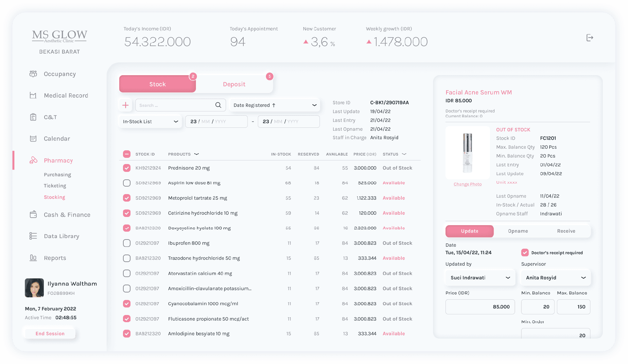The width and height of the screenshot is (628, 364).
Task: Check the Ibuprofen 800 mg row
Action: [x=127, y=243]
